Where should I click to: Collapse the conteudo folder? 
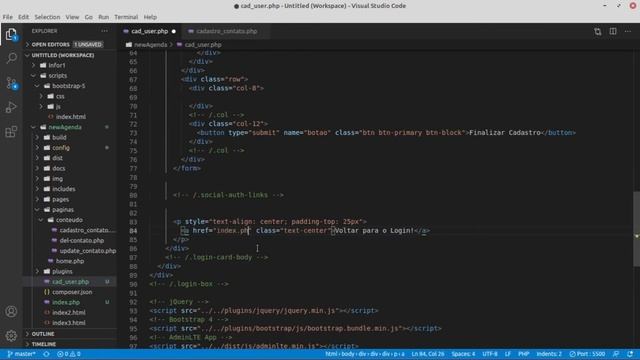(69, 220)
